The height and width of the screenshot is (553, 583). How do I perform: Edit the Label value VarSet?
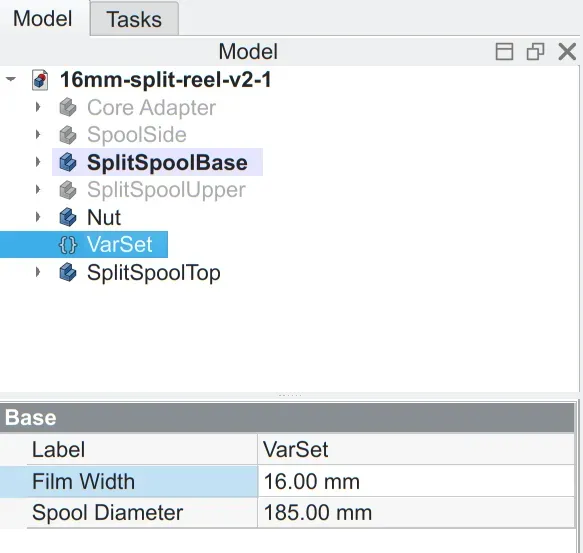click(416, 449)
